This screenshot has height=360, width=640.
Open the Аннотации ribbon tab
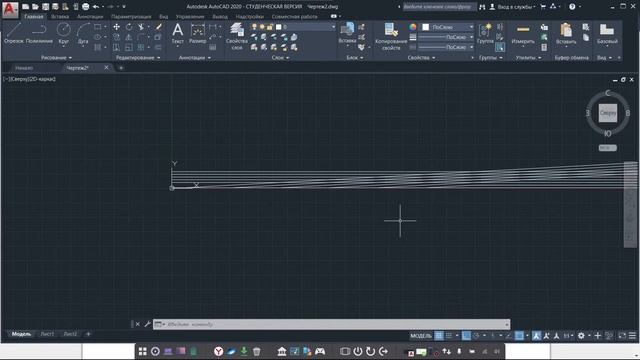(90, 17)
